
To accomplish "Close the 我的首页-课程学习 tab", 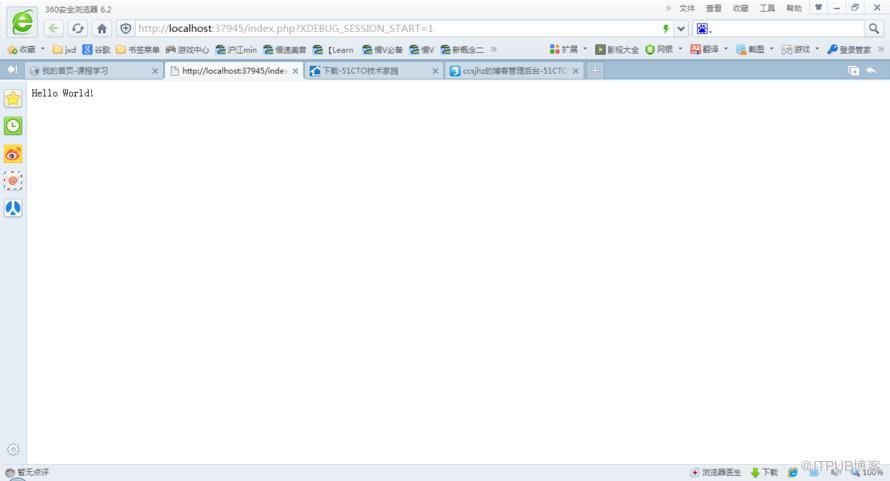I will [x=155, y=71].
